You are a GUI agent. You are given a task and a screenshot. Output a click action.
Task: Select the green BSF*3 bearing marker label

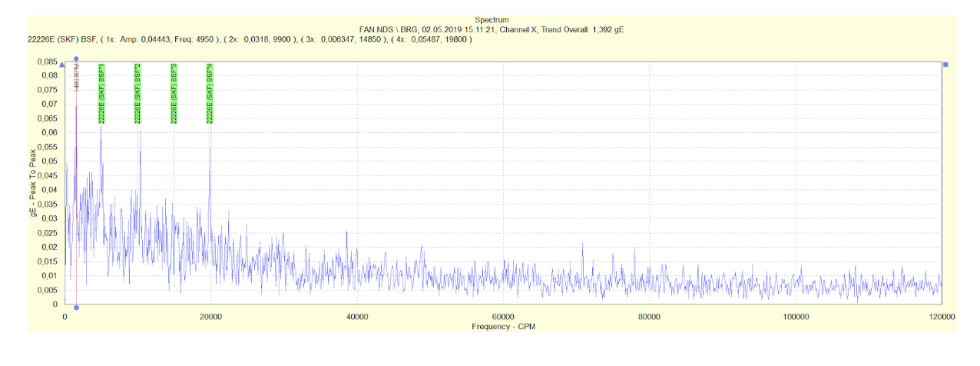tap(174, 93)
